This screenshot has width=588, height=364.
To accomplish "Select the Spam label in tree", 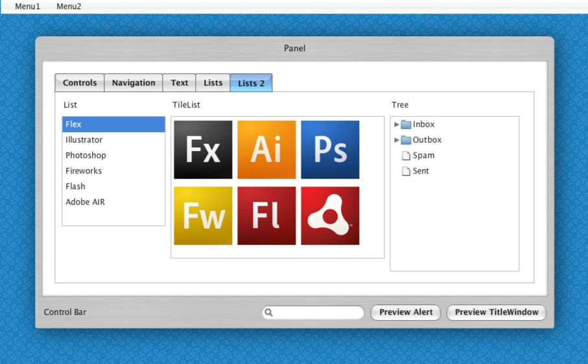I will click(424, 155).
